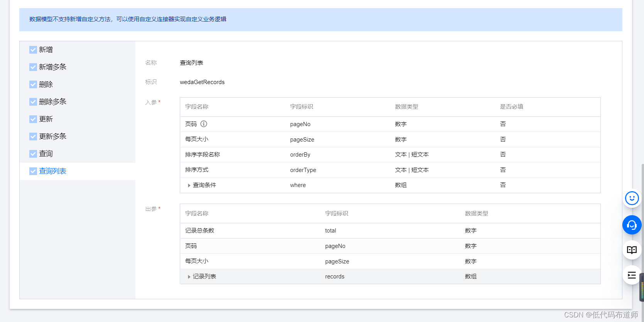Click the 数组 type of where row

tap(401, 185)
